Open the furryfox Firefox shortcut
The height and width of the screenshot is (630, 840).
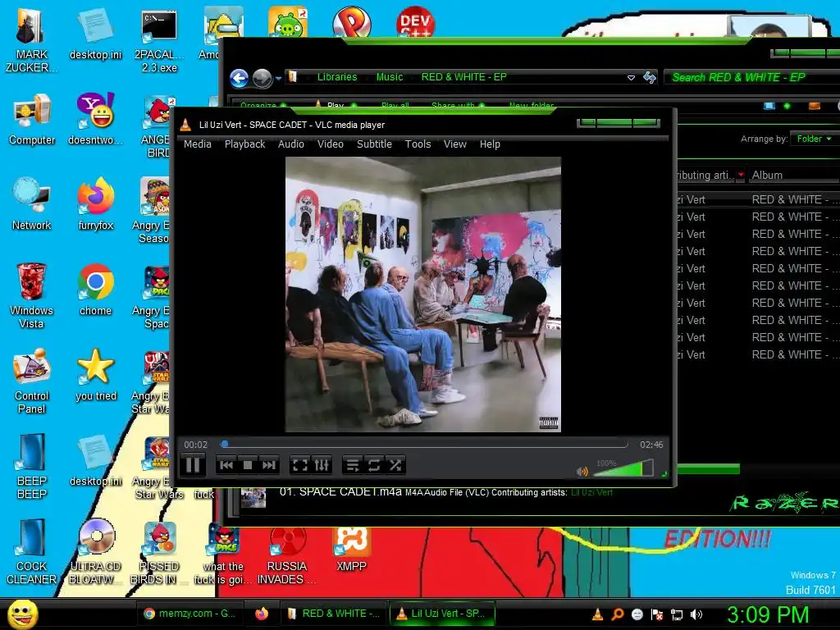(x=95, y=204)
